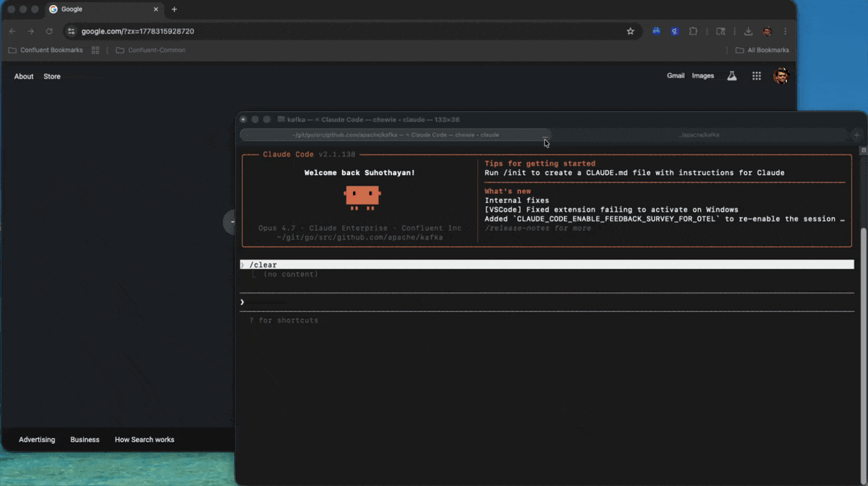
Task: Open Confluent-Common bookmarks folder
Action: (150, 50)
